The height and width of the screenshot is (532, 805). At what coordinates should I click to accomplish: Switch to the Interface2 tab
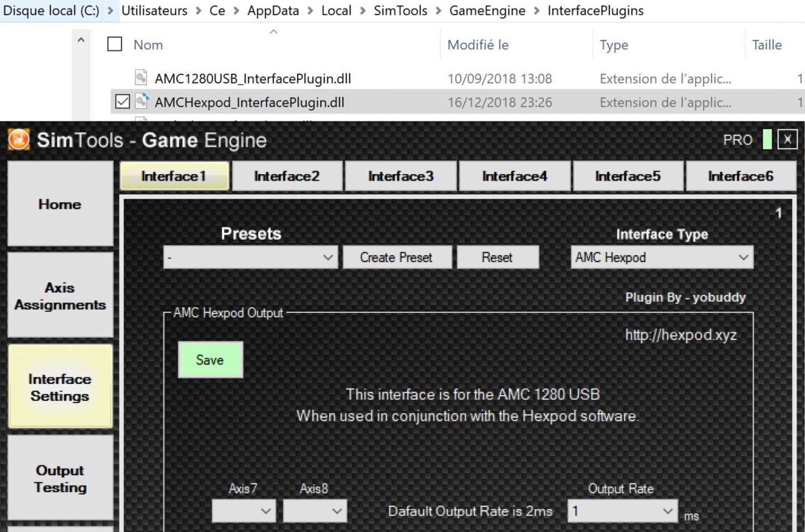coord(287,176)
